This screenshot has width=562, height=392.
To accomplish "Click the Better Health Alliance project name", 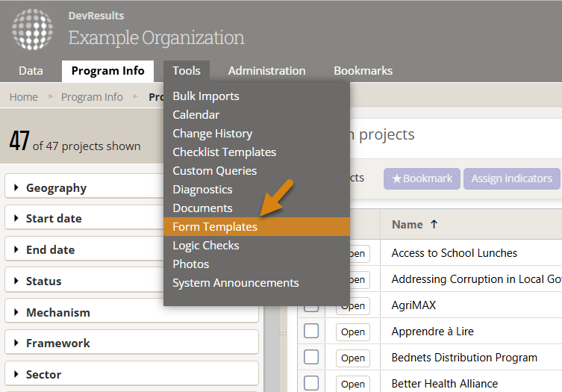I will pos(444,384).
